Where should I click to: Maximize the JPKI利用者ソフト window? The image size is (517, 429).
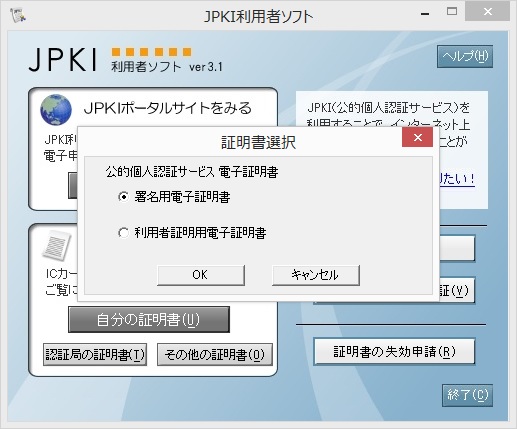[452, 12]
